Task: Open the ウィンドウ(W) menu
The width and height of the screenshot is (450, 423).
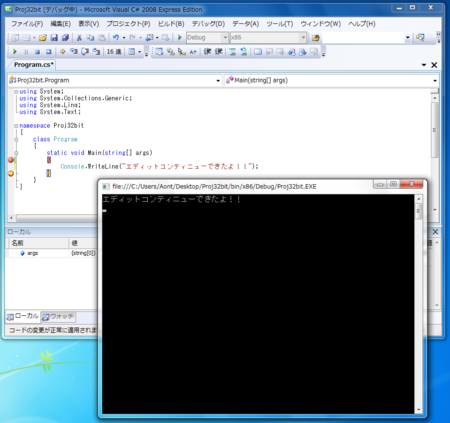Action: (x=321, y=24)
